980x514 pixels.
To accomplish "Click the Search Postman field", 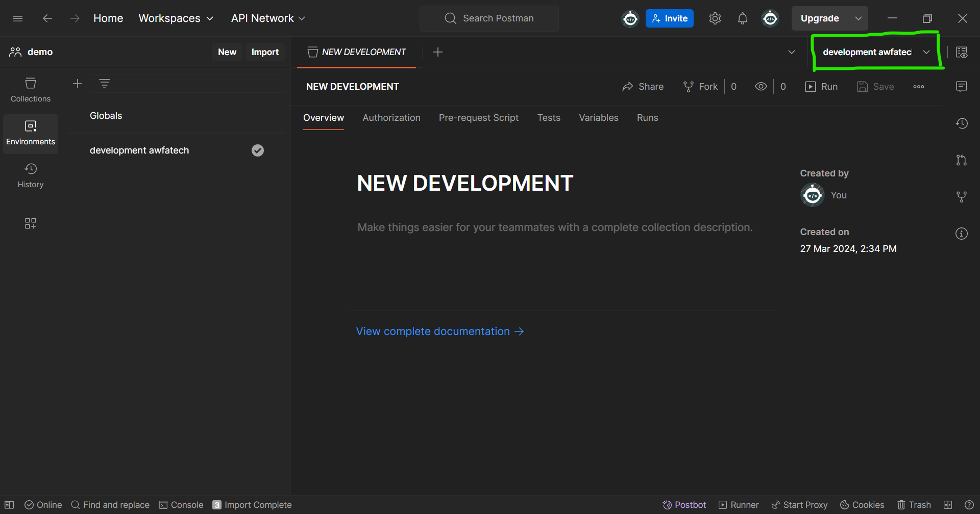I will pos(489,18).
